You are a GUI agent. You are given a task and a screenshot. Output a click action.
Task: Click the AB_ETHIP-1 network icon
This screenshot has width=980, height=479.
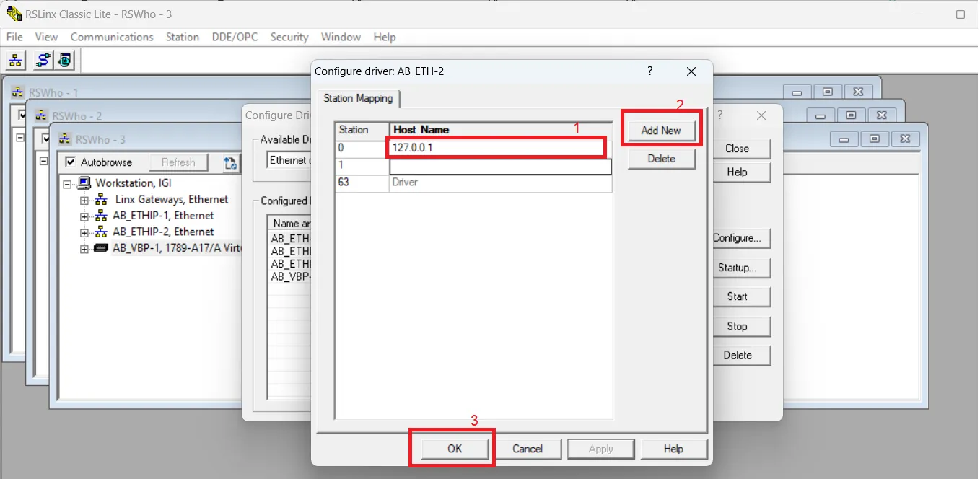coord(101,215)
